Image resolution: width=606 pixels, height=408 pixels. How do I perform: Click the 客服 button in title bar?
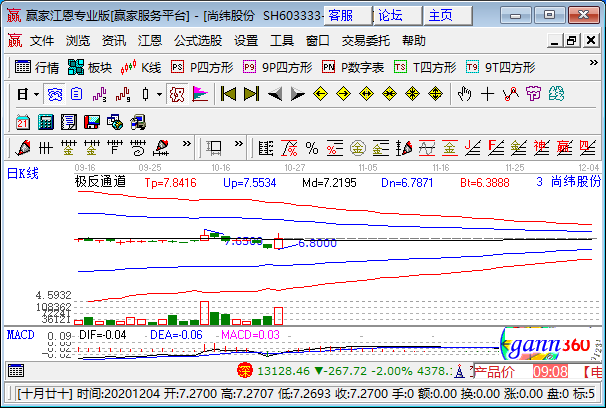(x=348, y=16)
